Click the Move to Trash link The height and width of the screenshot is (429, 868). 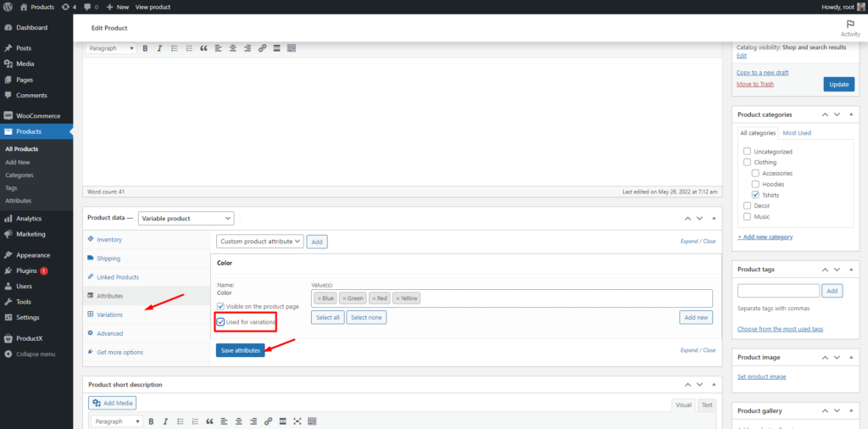point(755,84)
